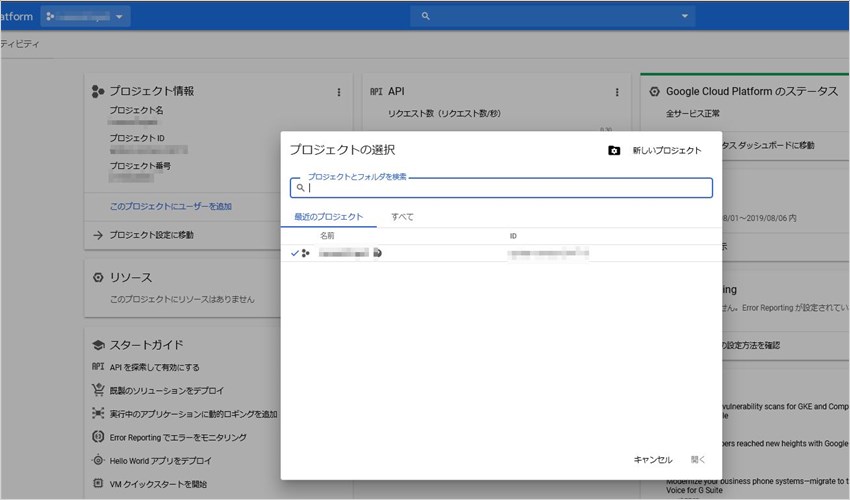The height and width of the screenshot is (500, 850).
Task: Open the project selector dropdown in header
Action: [85, 17]
